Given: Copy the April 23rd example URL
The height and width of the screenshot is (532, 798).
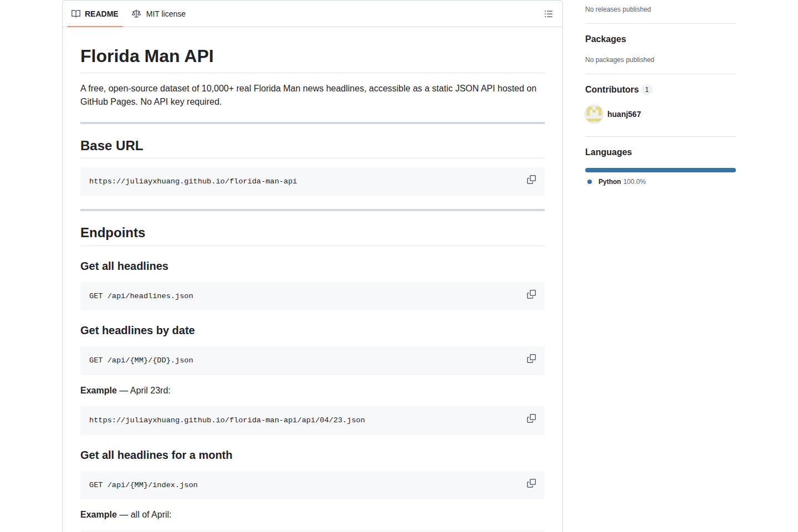Looking at the screenshot, I should pyautogui.click(x=531, y=418).
